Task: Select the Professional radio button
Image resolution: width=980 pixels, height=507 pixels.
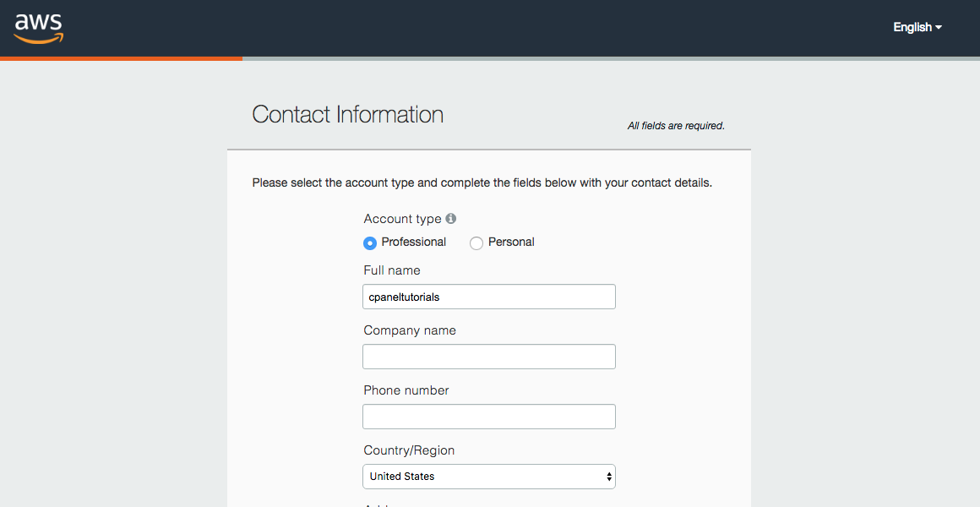Action: pos(370,243)
